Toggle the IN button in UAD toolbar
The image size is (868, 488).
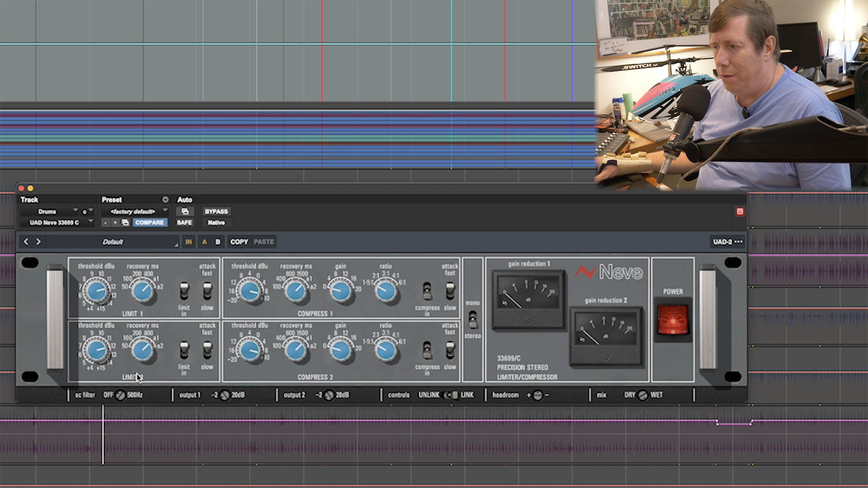(189, 242)
